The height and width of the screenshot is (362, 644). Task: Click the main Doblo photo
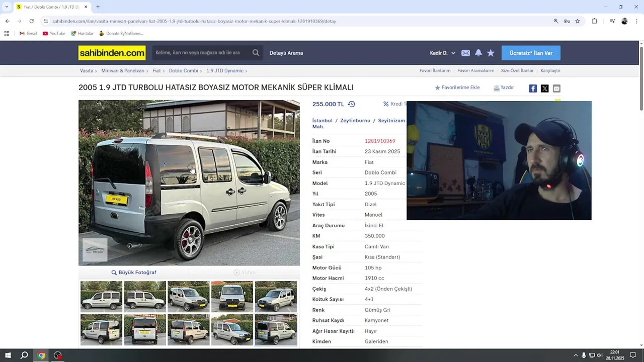coord(189,183)
